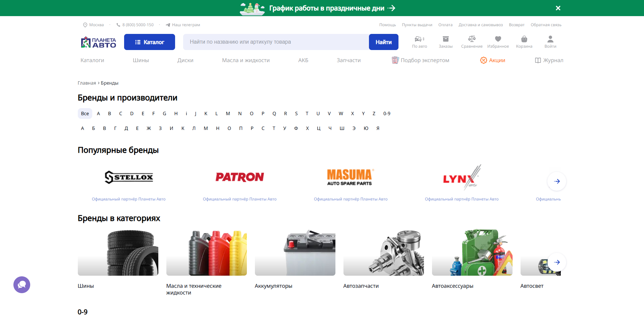The height and width of the screenshot is (320, 644).
Task: Open the chat support widget
Action: coord(21,284)
